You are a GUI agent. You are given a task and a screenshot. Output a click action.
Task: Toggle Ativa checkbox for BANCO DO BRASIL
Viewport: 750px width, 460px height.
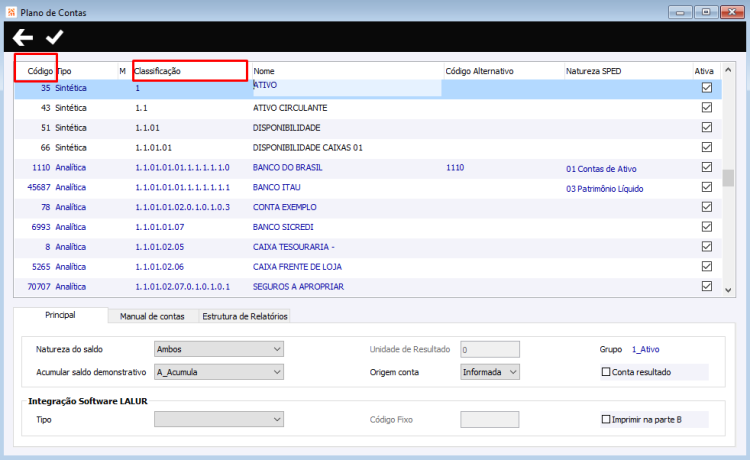[706, 167]
